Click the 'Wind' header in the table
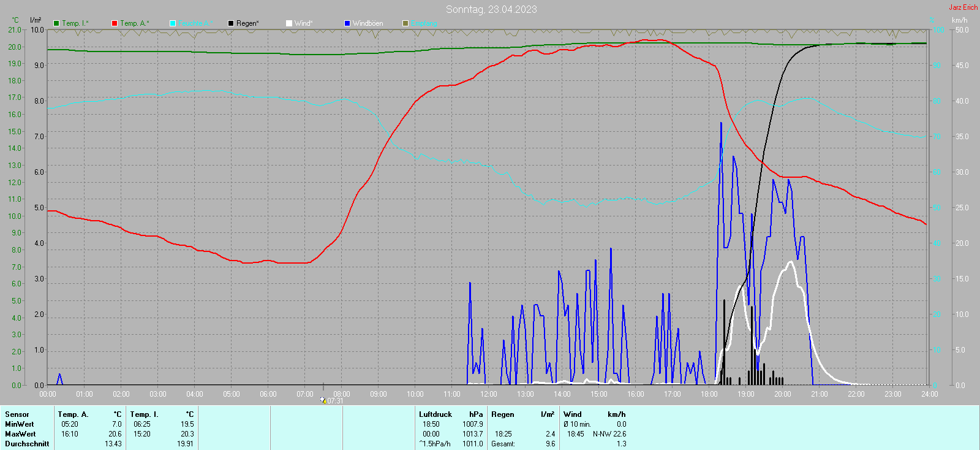Image resolution: width=980 pixels, height=450 pixels. coord(573,414)
